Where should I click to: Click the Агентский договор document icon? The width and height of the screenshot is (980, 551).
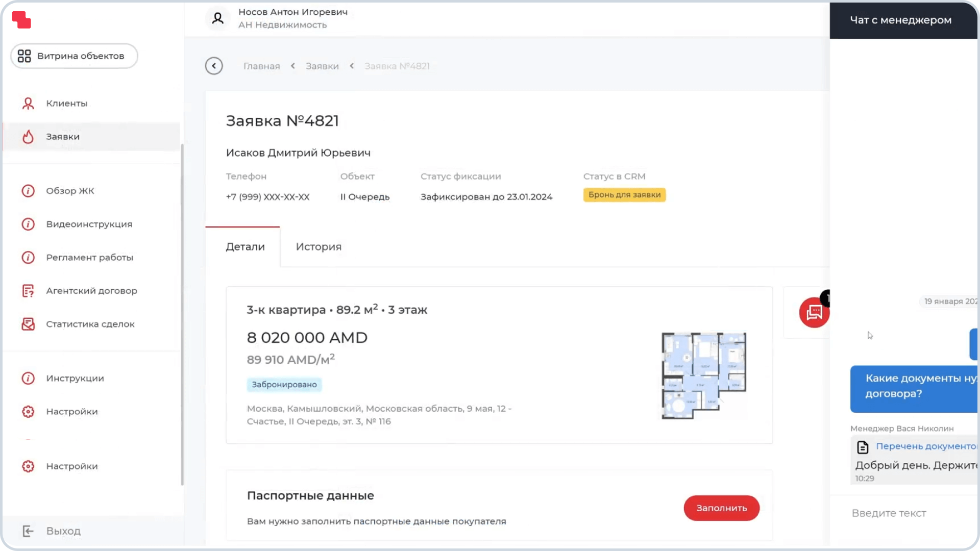coord(28,291)
